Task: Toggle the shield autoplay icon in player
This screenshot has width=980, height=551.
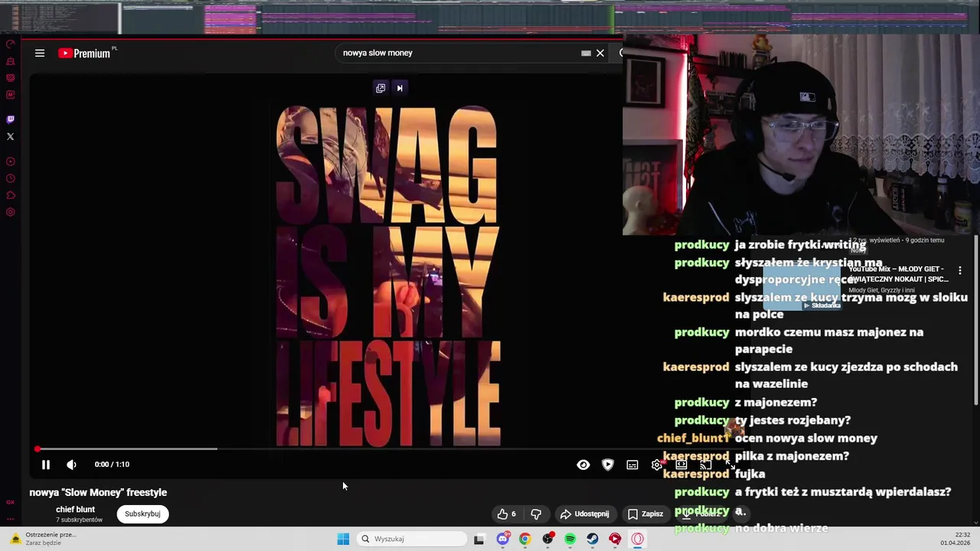Action: point(608,465)
